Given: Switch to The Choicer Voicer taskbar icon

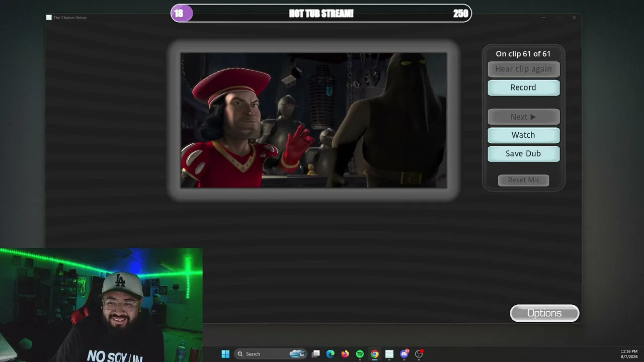Looking at the screenshot, I should coord(389,354).
